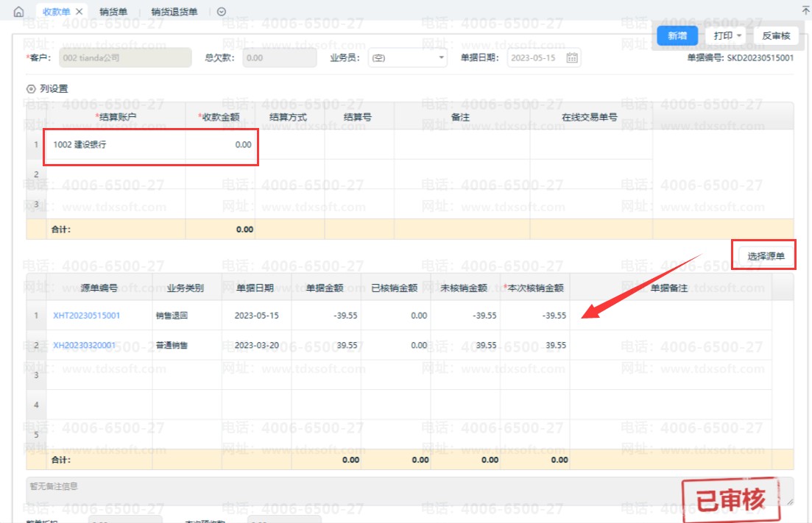Click the 单据日期 date input field

[x=535, y=57]
